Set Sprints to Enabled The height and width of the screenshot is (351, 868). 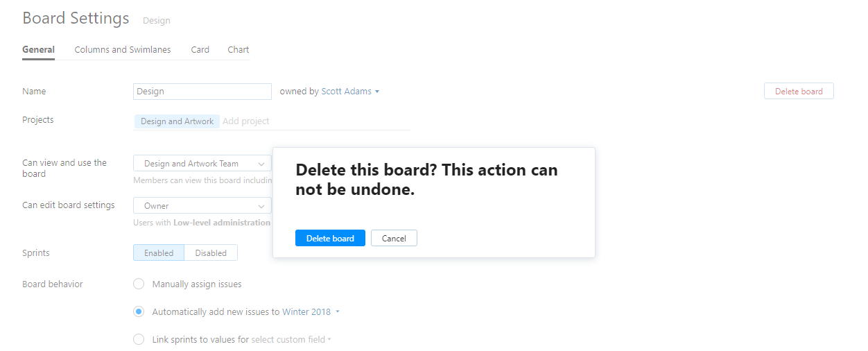pos(159,253)
